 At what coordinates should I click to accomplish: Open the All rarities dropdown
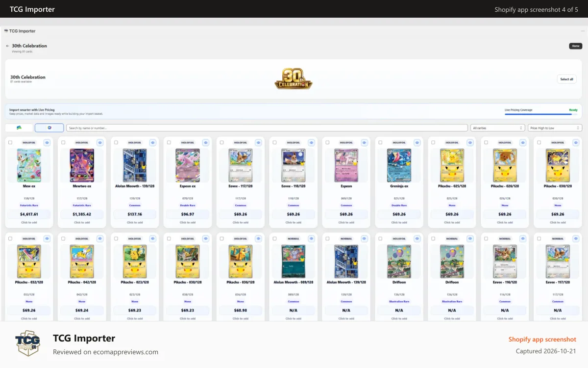tap(498, 128)
